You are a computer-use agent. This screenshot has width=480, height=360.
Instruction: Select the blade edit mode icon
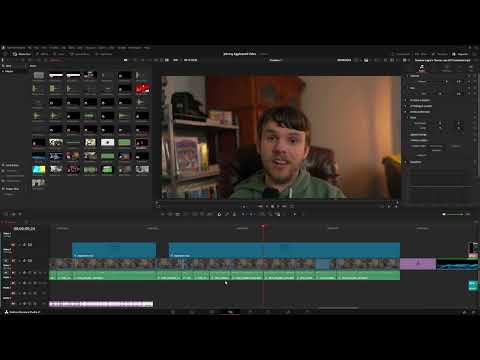(186, 214)
